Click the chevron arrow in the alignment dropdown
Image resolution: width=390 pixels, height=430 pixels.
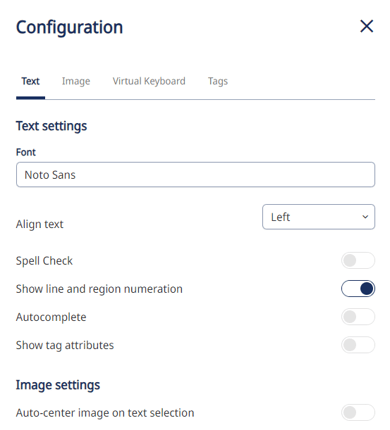tap(365, 217)
